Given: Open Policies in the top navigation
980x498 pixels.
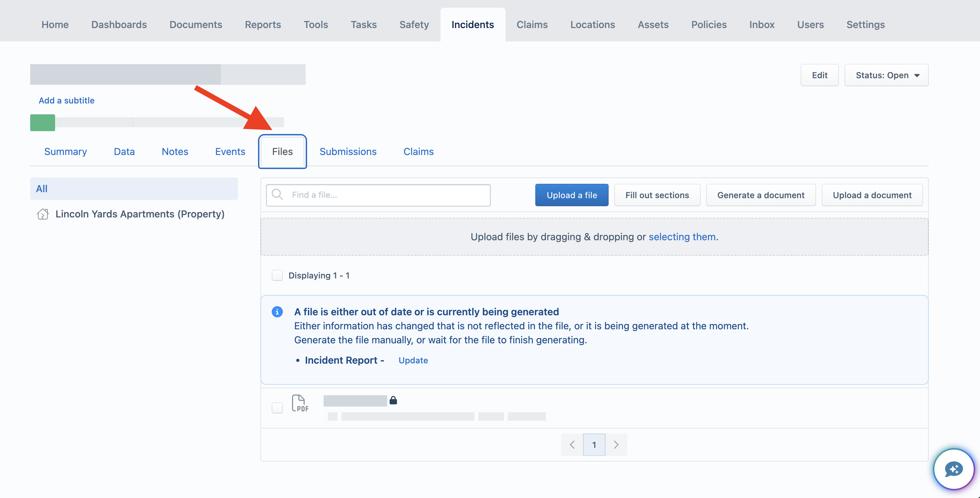Looking at the screenshot, I should point(709,25).
